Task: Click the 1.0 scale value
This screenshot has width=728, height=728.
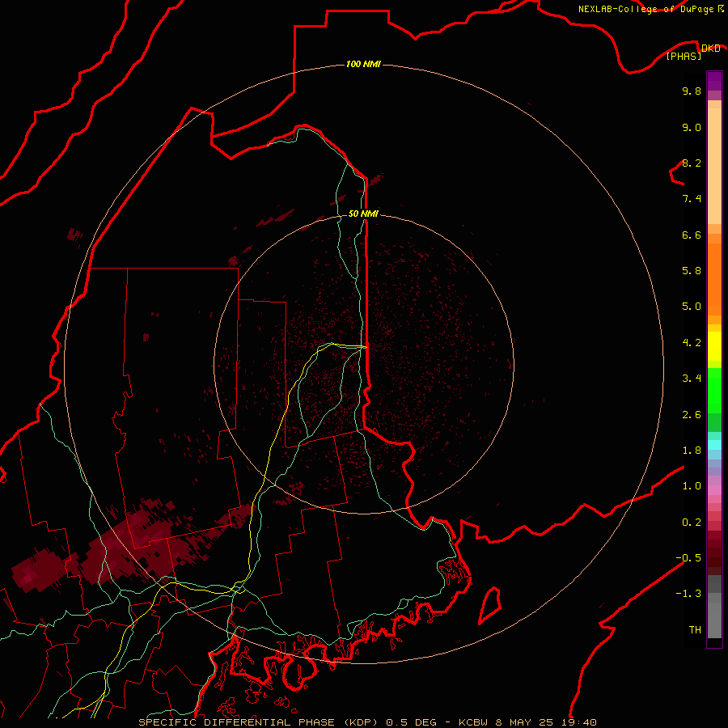Action: pos(692,486)
